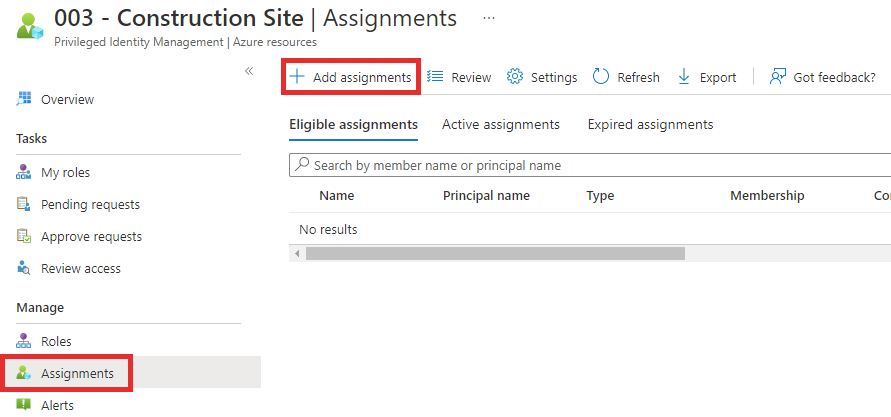Viewport: 891px width, 417px height.
Task: Open the ellipsis more options menu
Action: 489,18
